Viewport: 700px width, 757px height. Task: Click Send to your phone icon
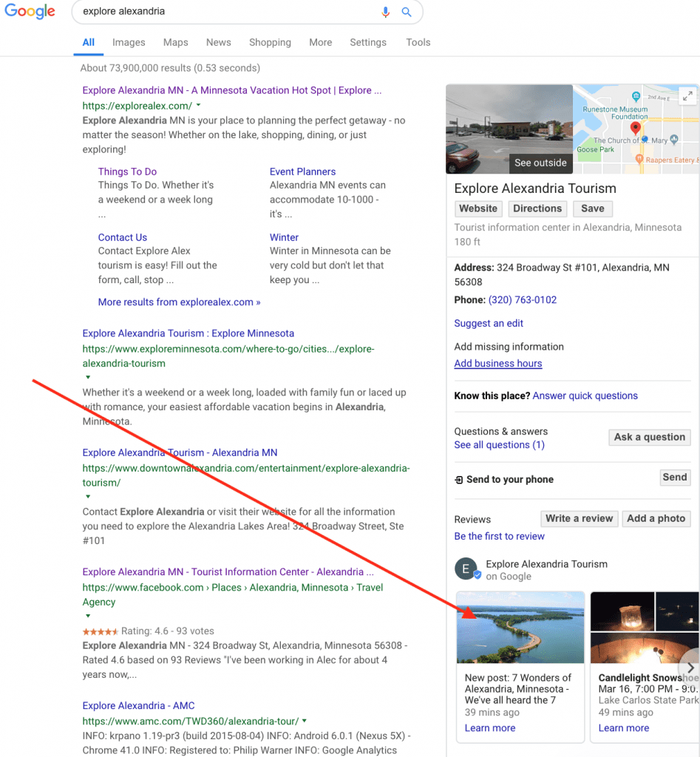point(458,479)
